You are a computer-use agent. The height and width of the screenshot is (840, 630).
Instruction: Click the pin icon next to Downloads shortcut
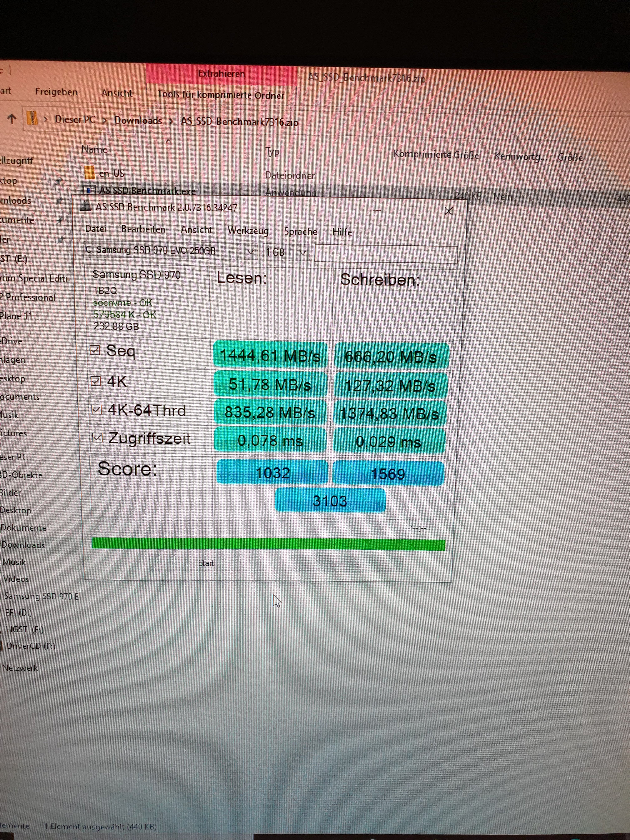(59, 201)
